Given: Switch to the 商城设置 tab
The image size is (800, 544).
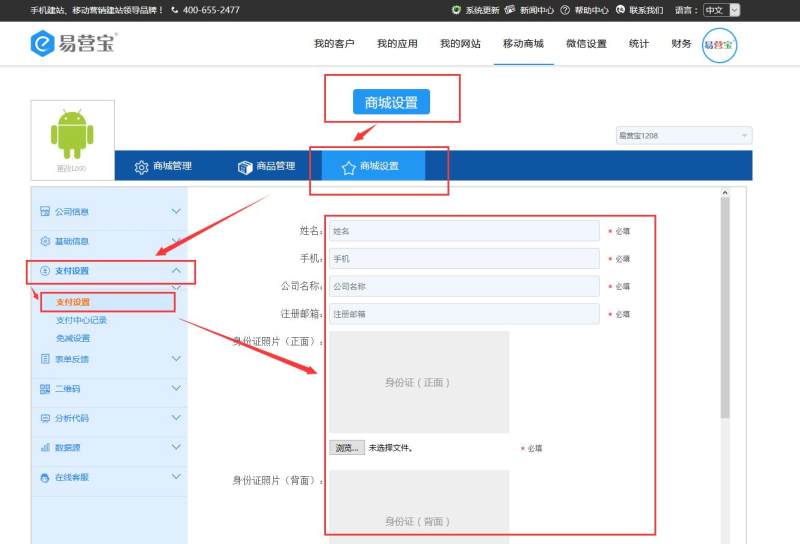Looking at the screenshot, I should (x=368, y=166).
